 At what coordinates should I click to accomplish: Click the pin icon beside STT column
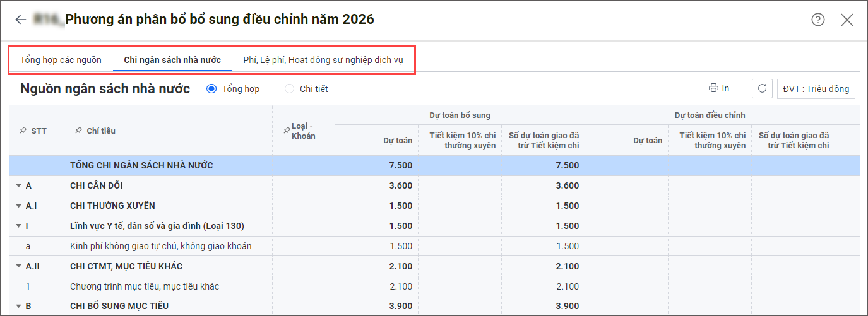23,131
